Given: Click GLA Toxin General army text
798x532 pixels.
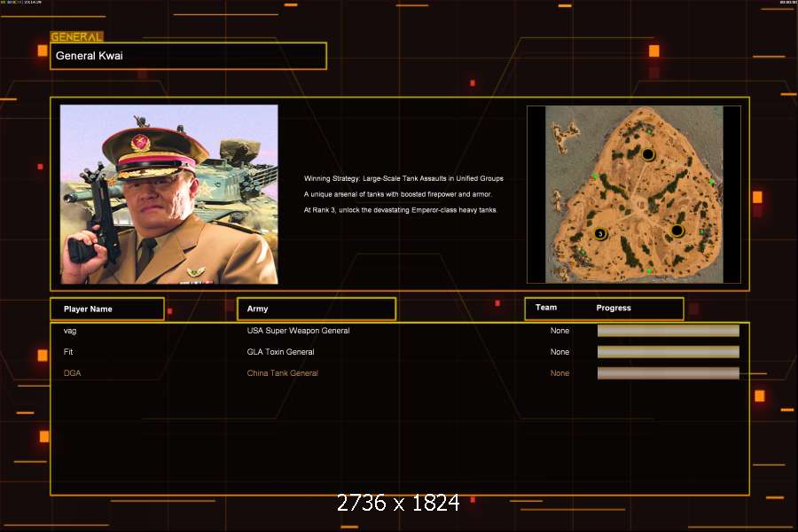Looking at the screenshot, I should [280, 352].
